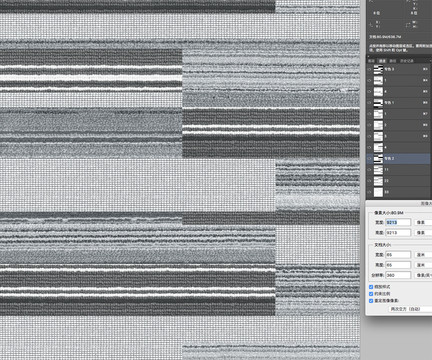Screen dimensions: 432x360
Task: Switch to the 路径 tab
Action: (x=393, y=61)
